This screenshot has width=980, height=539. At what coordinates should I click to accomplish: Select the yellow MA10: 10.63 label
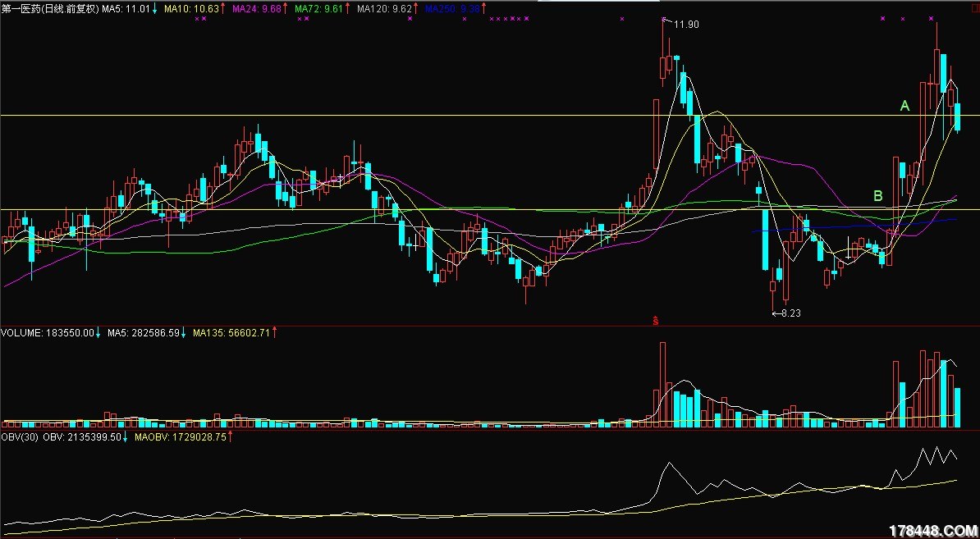click(x=191, y=8)
